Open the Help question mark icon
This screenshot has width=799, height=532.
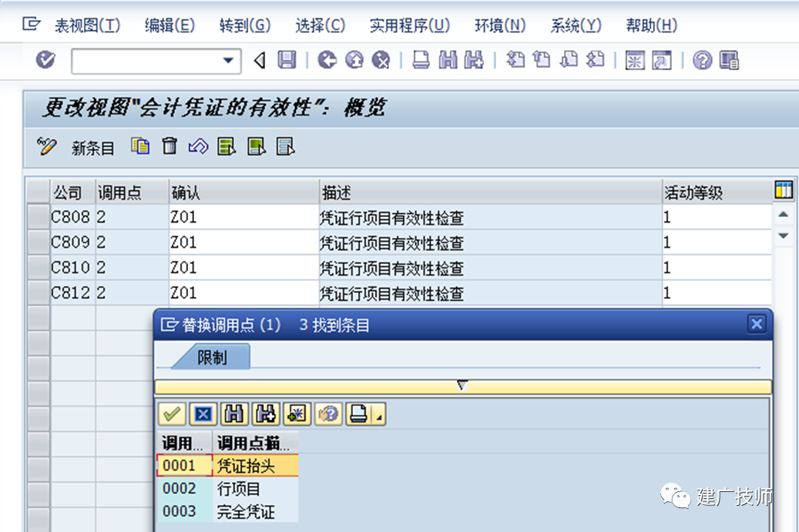[702, 60]
